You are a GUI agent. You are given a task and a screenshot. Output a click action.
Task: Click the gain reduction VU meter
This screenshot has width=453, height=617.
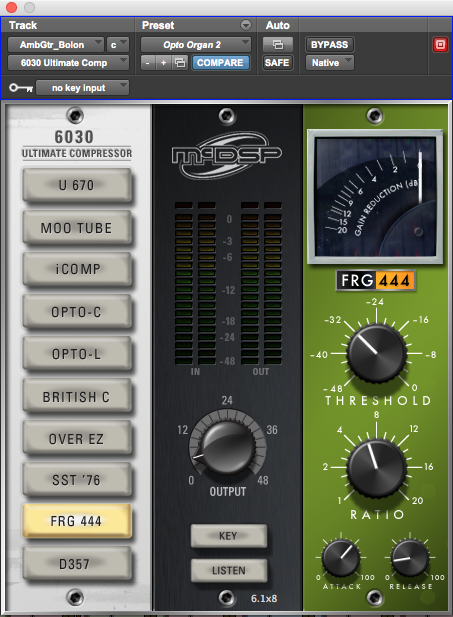tap(375, 197)
